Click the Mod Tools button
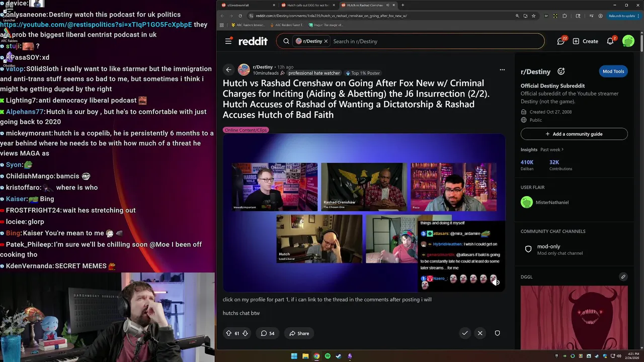Image resolution: width=644 pixels, height=362 pixels. click(613, 71)
